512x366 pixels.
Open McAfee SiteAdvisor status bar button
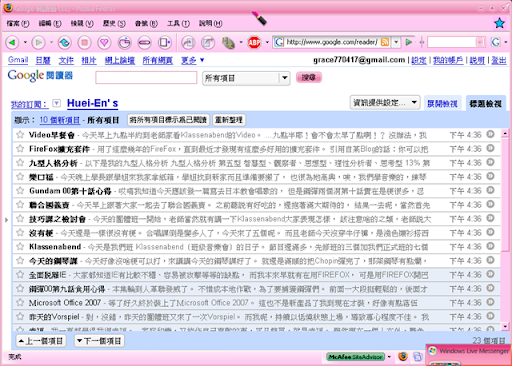(356, 357)
